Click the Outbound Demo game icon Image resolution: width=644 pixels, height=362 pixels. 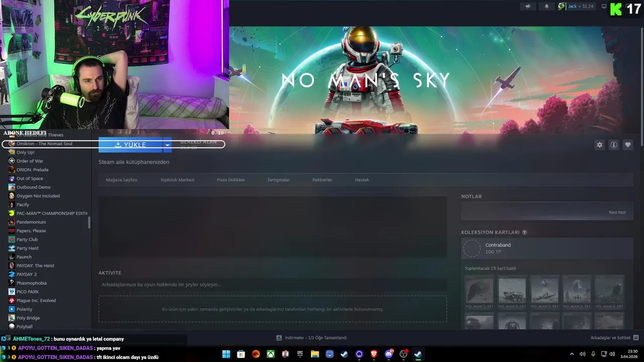12,187
